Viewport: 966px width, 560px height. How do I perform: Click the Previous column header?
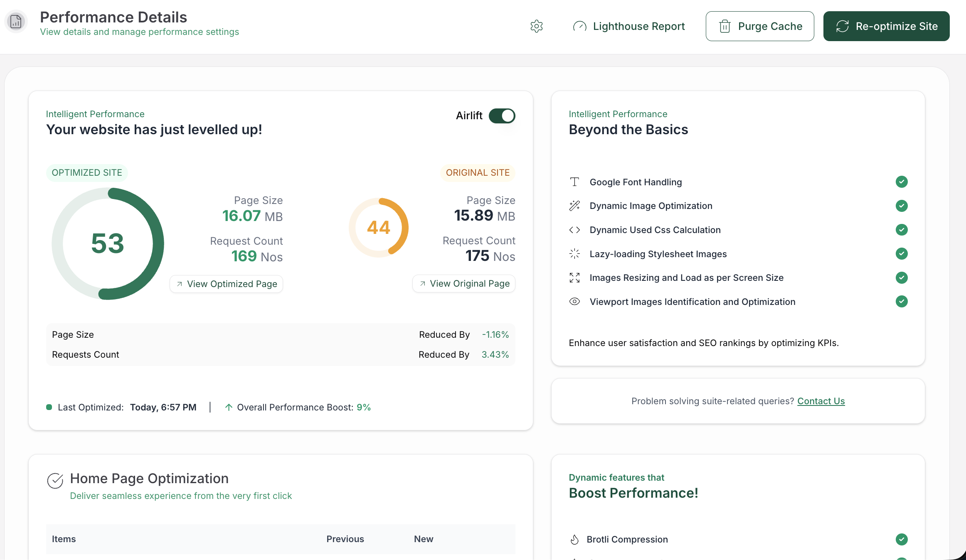point(345,539)
